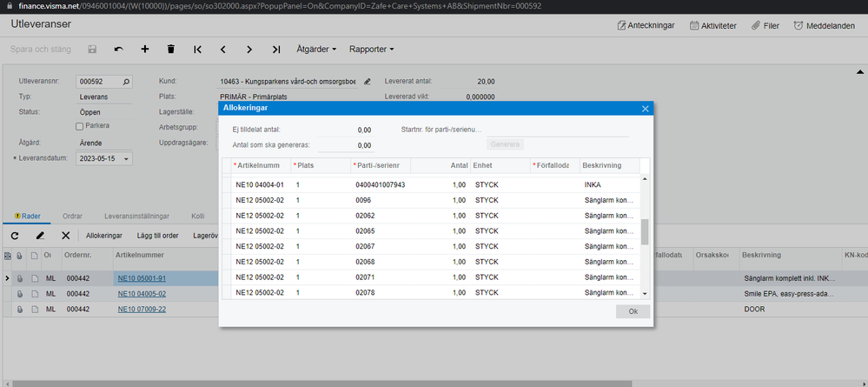
Task: Click the Beskrivning column header in Allokeringar
Action: click(x=609, y=166)
